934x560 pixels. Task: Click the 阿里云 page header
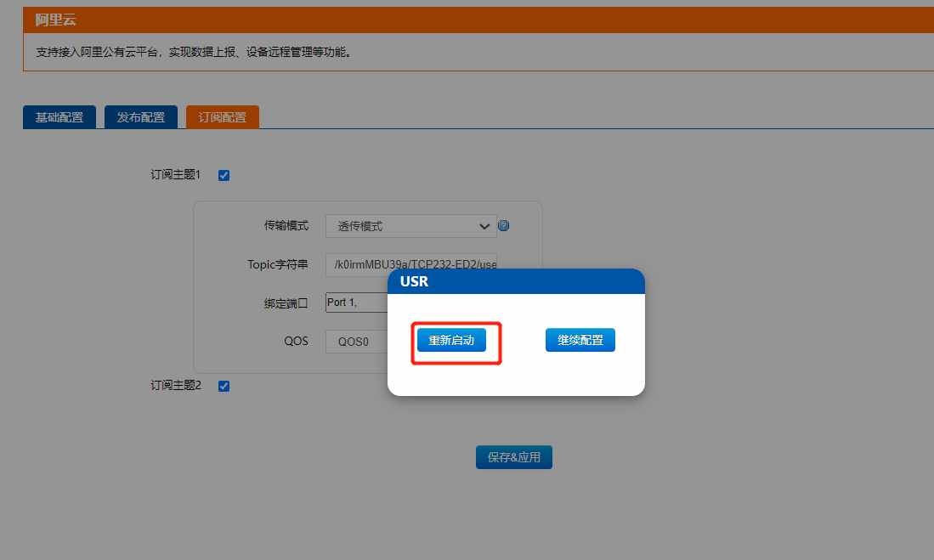coord(478,20)
